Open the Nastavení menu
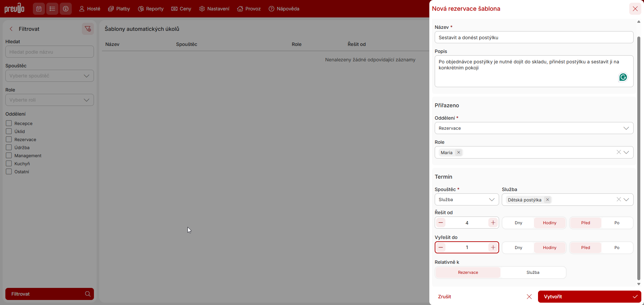644x305 pixels. 214,9
